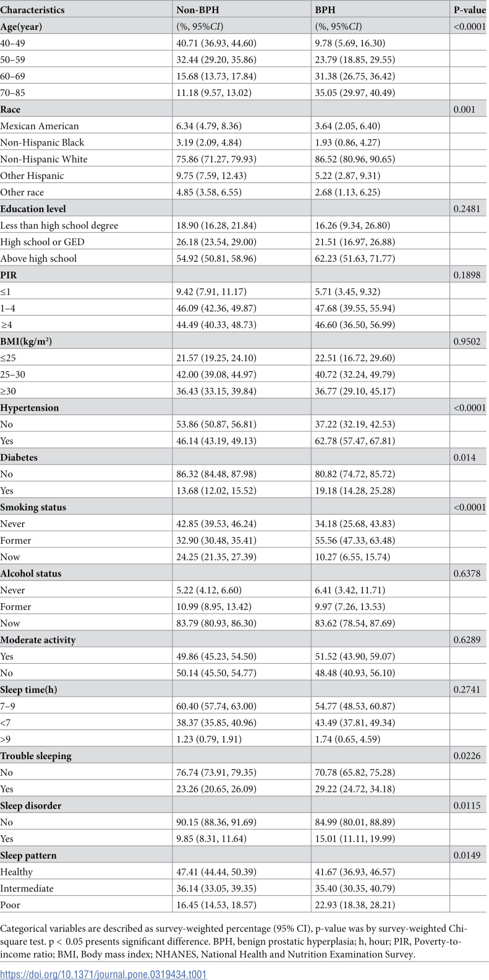This screenshot has width=489, height=980.
Task: Click the Moderate activity heading
Action: click(x=38, y=640)
